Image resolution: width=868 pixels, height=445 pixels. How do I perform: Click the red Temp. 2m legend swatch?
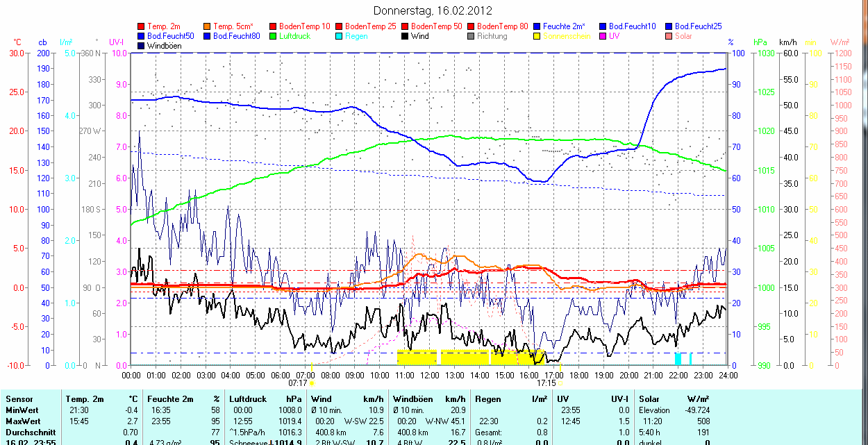142,26
